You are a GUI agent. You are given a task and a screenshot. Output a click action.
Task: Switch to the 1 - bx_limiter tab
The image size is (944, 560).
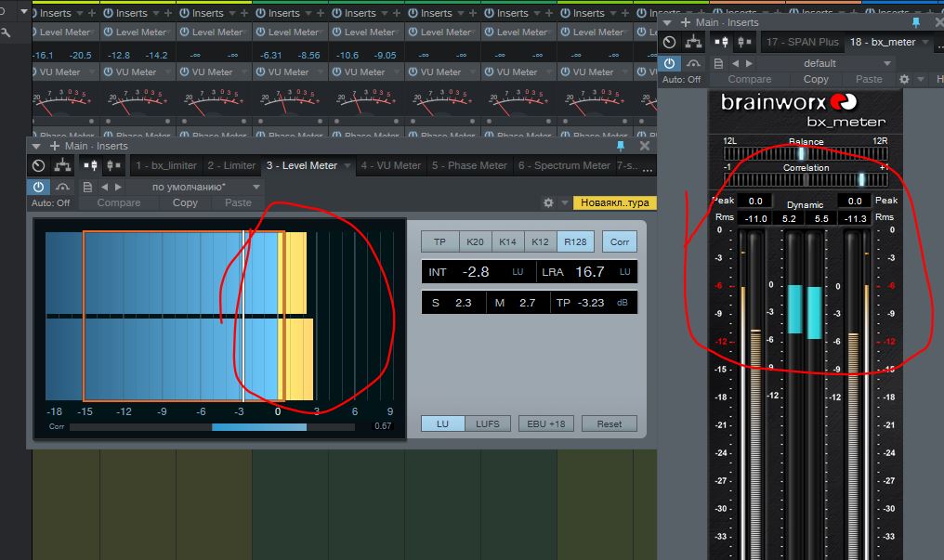pos(166,165)
